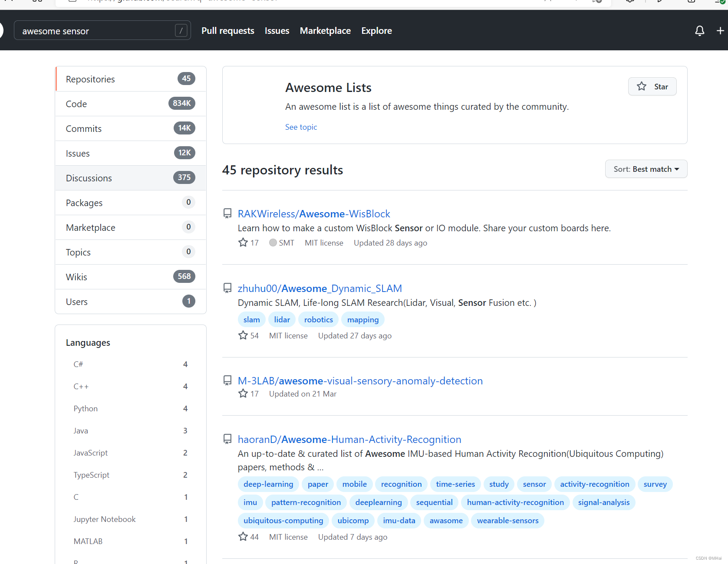Show Wikis search results
The image size is (728, 564).
[x=131, y=277]
